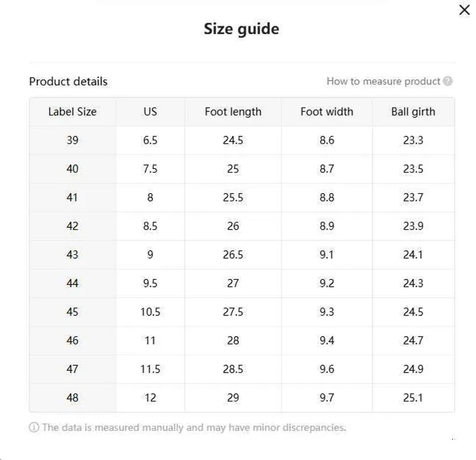Click US size 11.5 cell
476x460 pixels.
(x=151, y=369)
